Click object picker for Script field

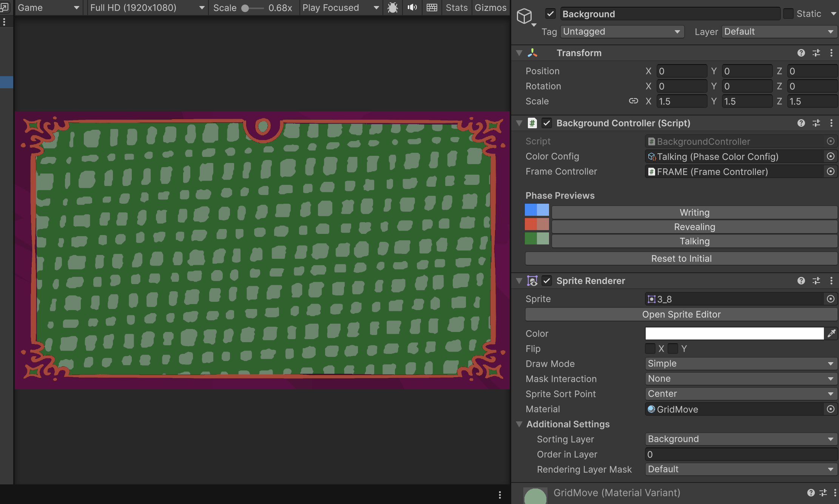(830, 141)
